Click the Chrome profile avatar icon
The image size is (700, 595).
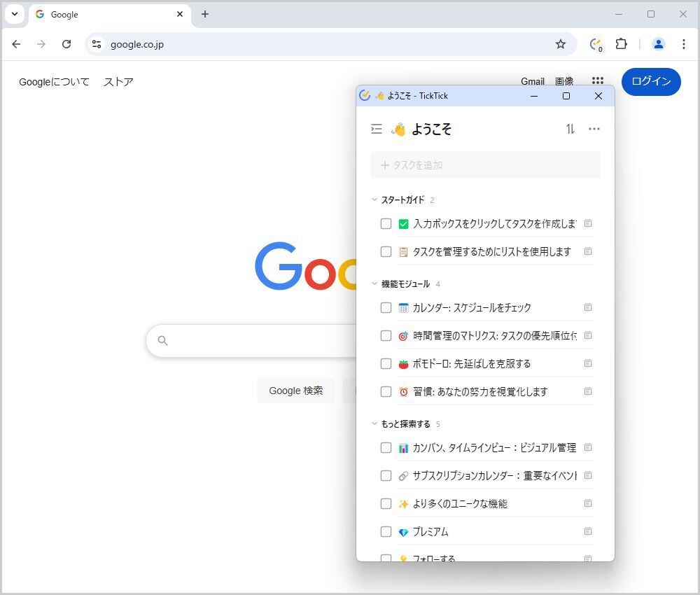click(659, 43)
